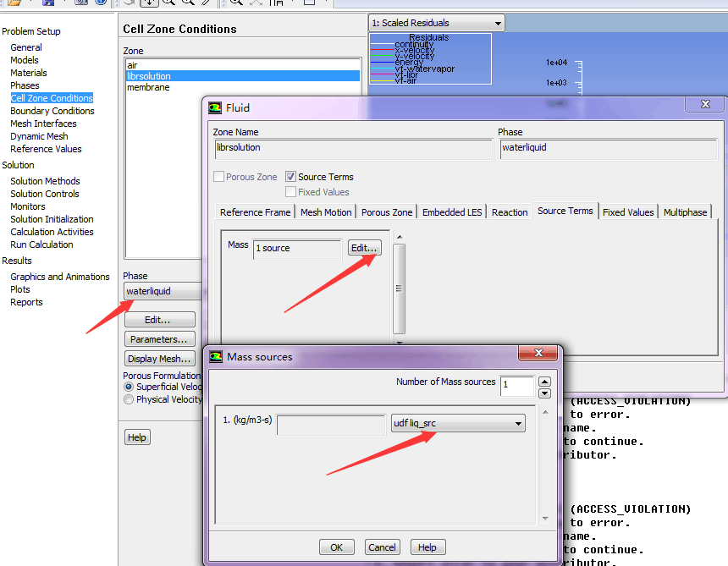Open Run Calculation page
The image size is (728, 566).
(x=41, y=245)
